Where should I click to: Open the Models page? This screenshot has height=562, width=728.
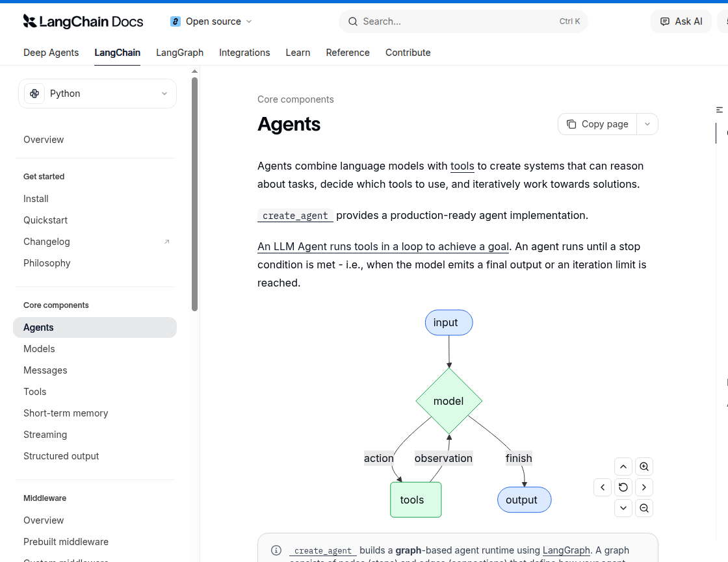tap(39, 349)
